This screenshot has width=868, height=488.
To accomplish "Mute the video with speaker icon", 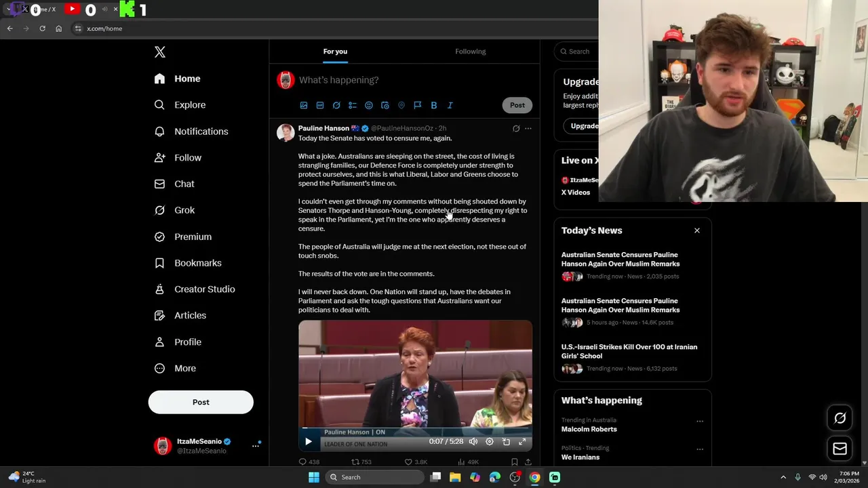I will (x=473, y=442).
